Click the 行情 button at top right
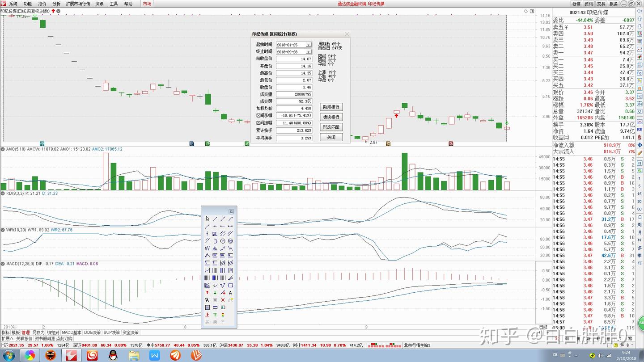 [576, 4]
